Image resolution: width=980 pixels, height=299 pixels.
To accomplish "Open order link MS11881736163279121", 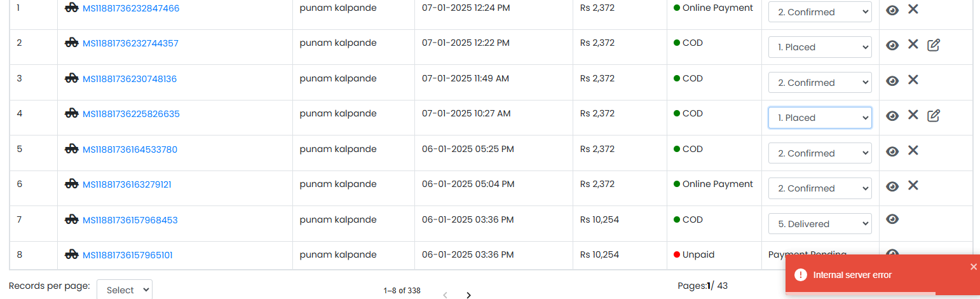I will tap(127, 184).
